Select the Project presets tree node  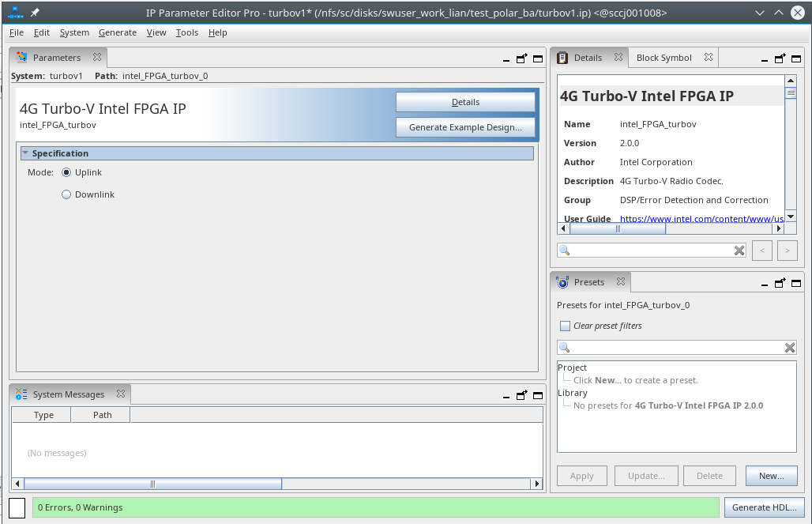[572, 368]
